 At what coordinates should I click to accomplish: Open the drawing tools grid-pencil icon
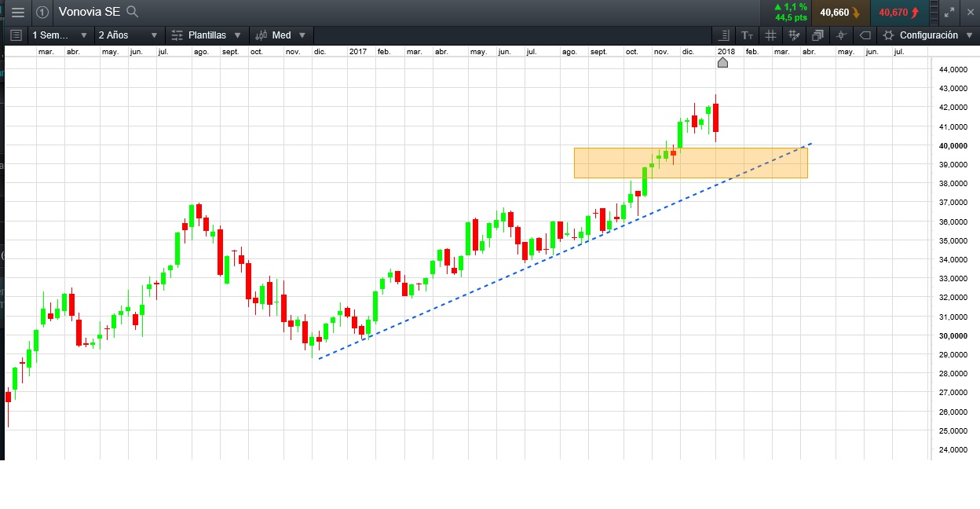[x=794, y=35]
